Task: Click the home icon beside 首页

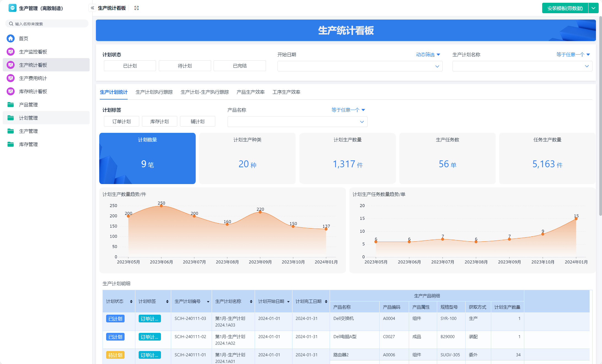Action: click(x=10, y=38)
